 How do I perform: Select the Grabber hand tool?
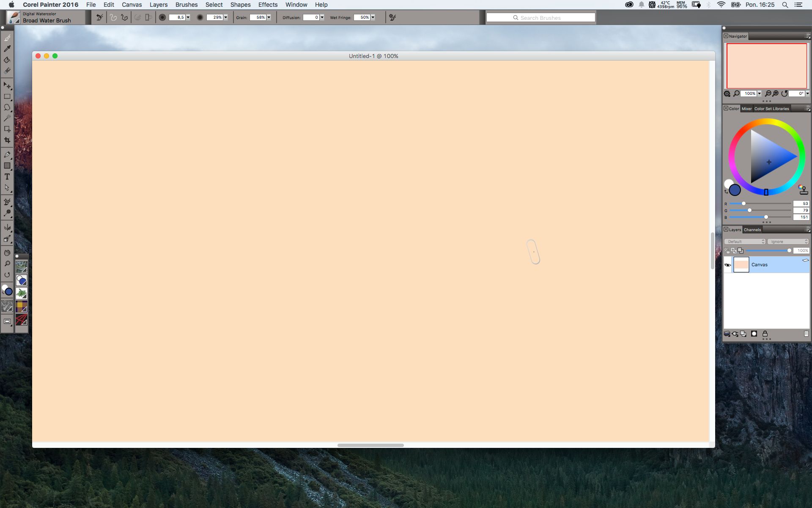7,253
